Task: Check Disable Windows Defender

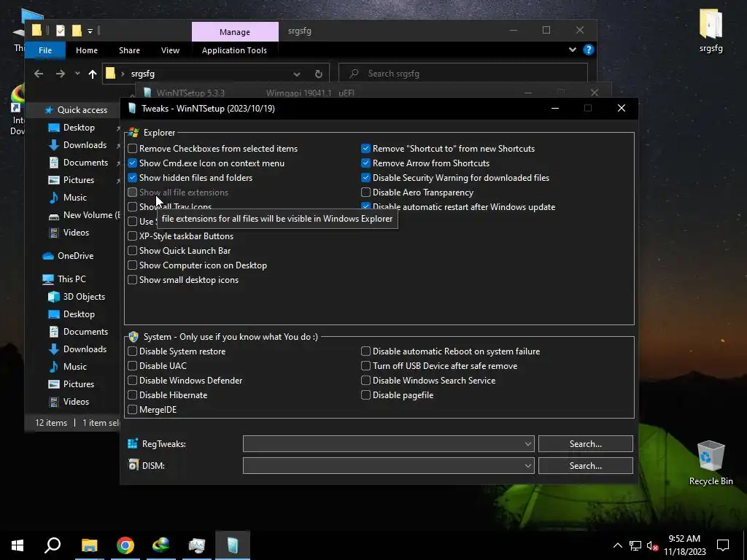Action: (x=133, y=381)
